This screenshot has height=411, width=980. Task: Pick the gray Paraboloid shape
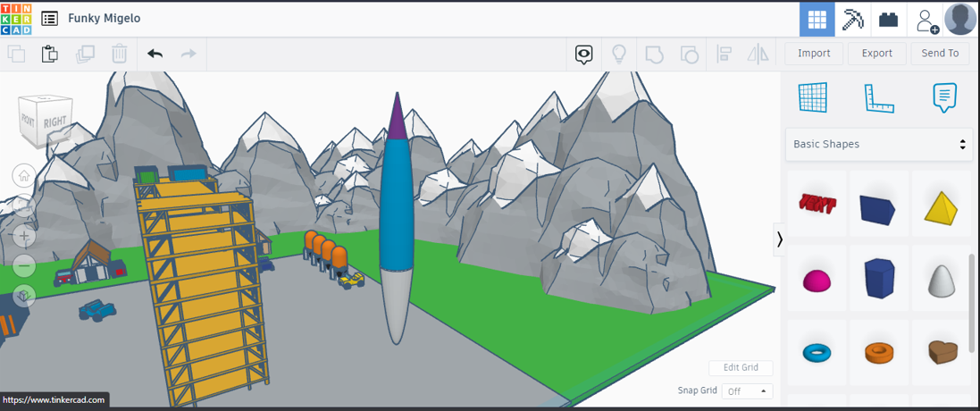(x=942, y=281)
